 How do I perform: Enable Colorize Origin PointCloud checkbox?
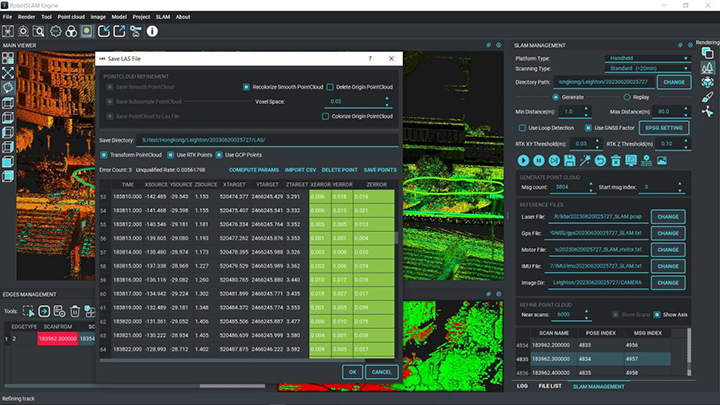coord(326,116)
